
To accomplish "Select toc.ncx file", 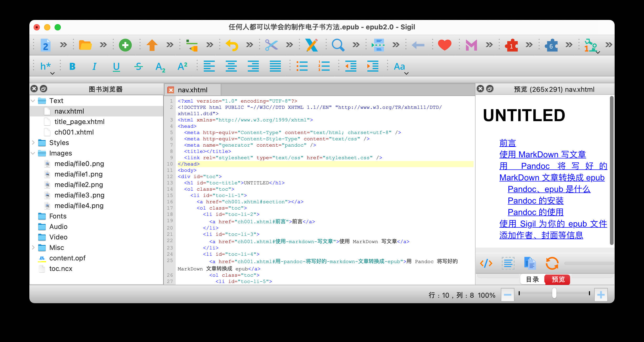I will (61, 269).
